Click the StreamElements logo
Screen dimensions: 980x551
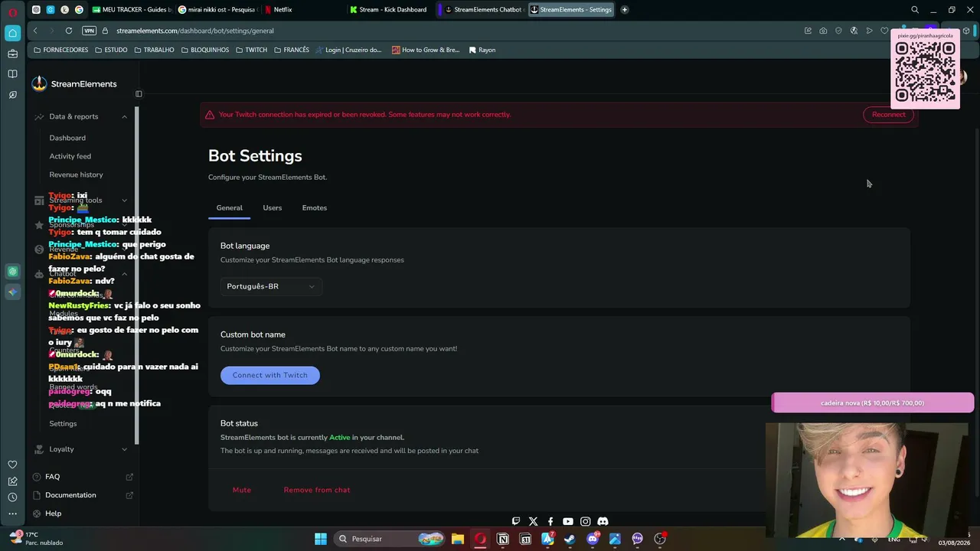tap(74, 84)
